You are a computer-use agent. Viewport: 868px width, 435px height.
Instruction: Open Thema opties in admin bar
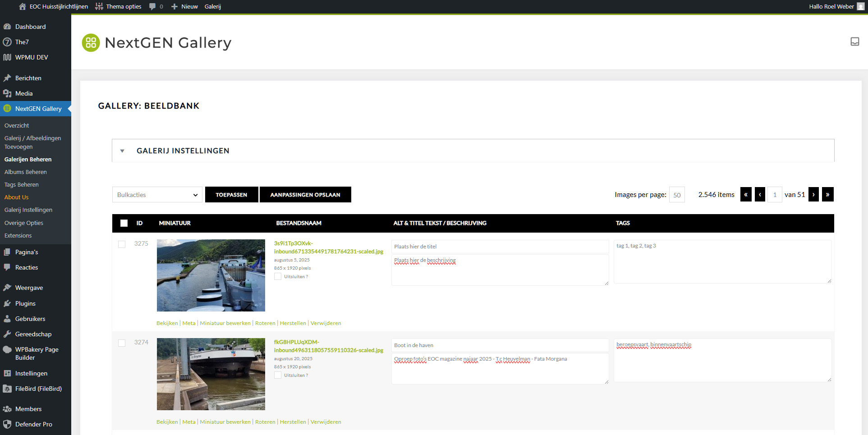[119, 6]
